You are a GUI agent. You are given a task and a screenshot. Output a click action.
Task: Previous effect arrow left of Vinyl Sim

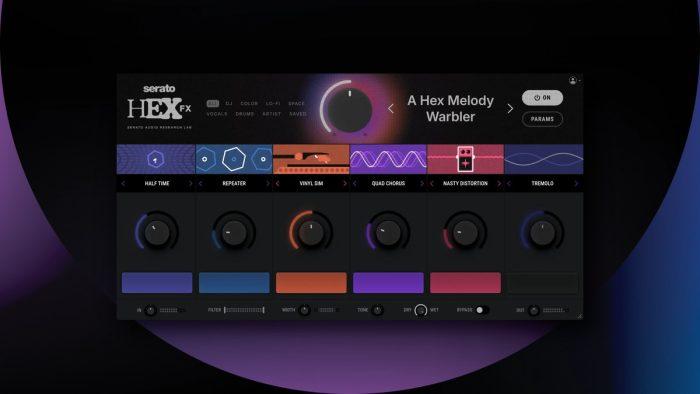pos(278,183)
